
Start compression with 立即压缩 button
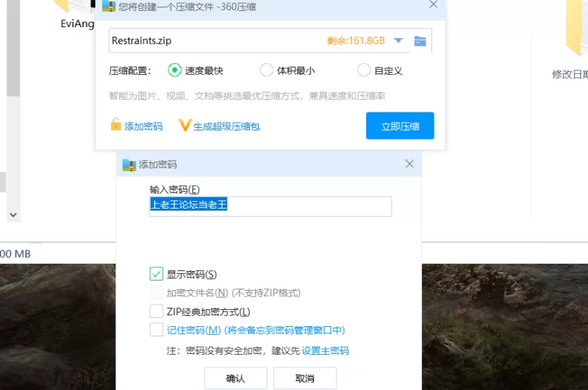point(400,126)
